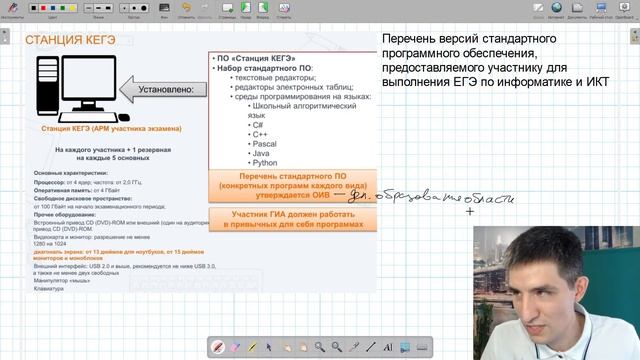Open the Internet globe icon
Screen dimensions: 640x360
pos(556,8)
